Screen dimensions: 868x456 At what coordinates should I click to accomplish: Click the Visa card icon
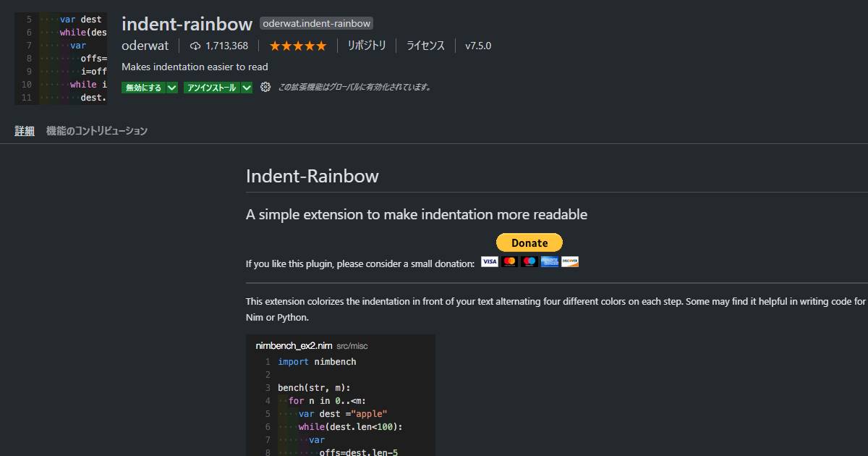coord(490,261)
